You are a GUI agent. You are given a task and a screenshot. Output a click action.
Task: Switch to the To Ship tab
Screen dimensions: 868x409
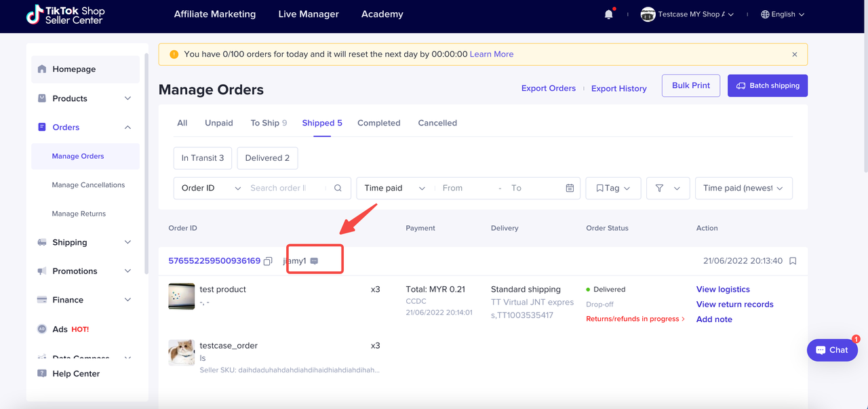pos(268,123)
